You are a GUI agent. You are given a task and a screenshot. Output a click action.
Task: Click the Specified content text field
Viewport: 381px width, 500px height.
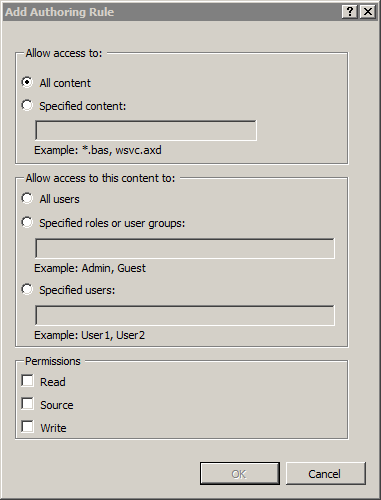tap(146, 130)
